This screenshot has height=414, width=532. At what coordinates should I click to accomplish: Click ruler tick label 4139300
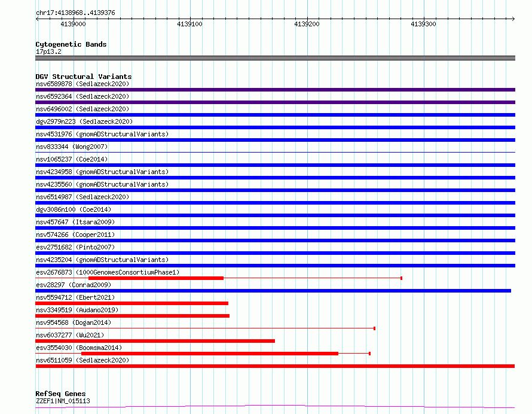point(423,24)
